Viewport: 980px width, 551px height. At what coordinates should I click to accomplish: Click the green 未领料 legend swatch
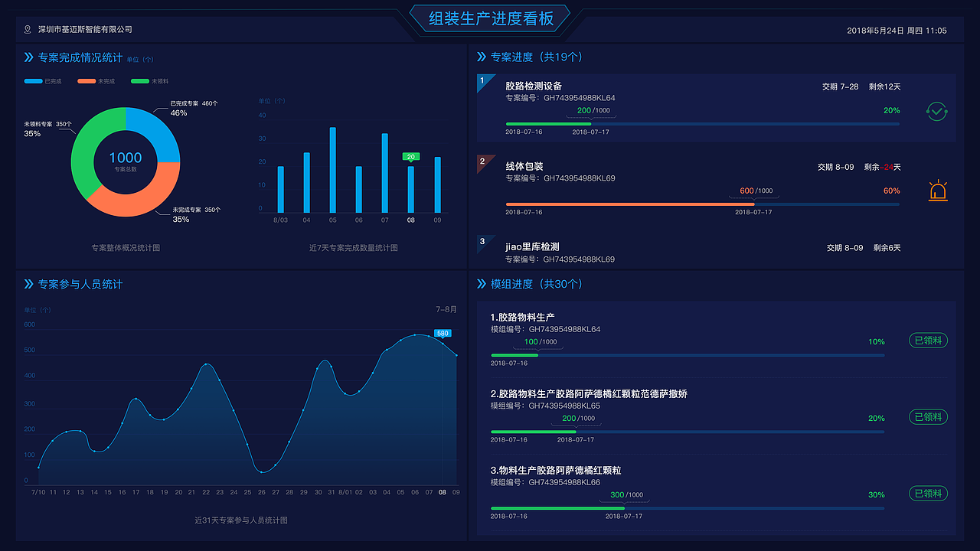(x=140, y=81)
